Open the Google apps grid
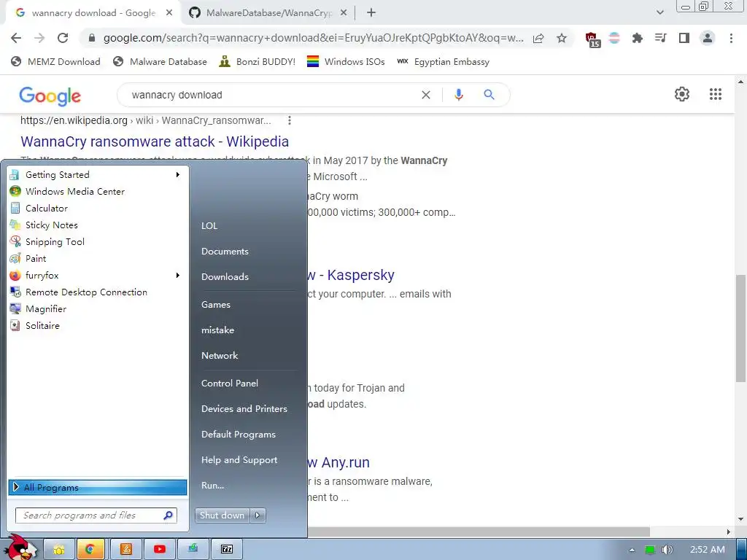This screenshot has height=560, width=747. click(x=715, y=94)
